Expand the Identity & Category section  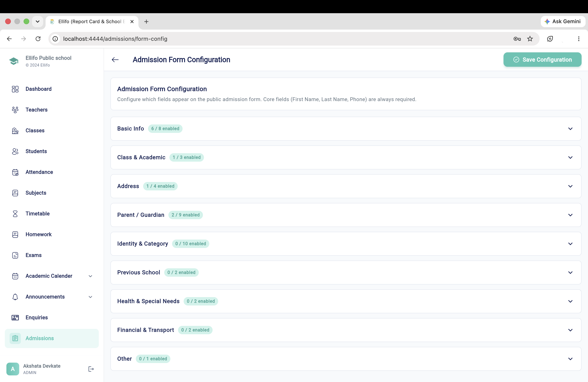click(x=346, y=244)
